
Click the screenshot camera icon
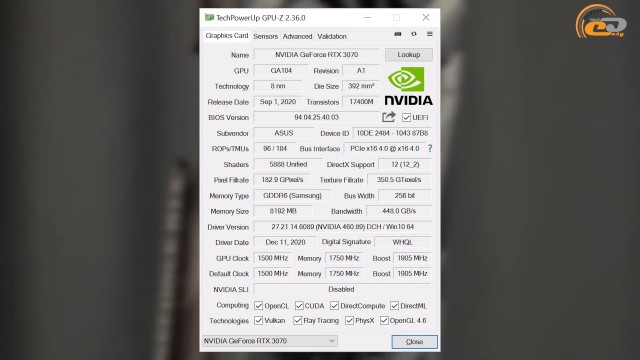[398, 34]
